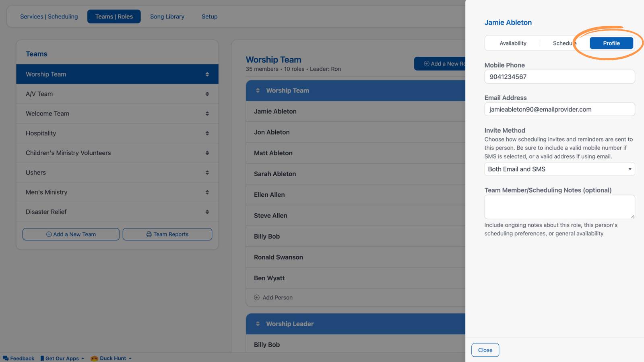
Task: Click sort arrows on Worship Team row
Action: click(x=207, y=74)
